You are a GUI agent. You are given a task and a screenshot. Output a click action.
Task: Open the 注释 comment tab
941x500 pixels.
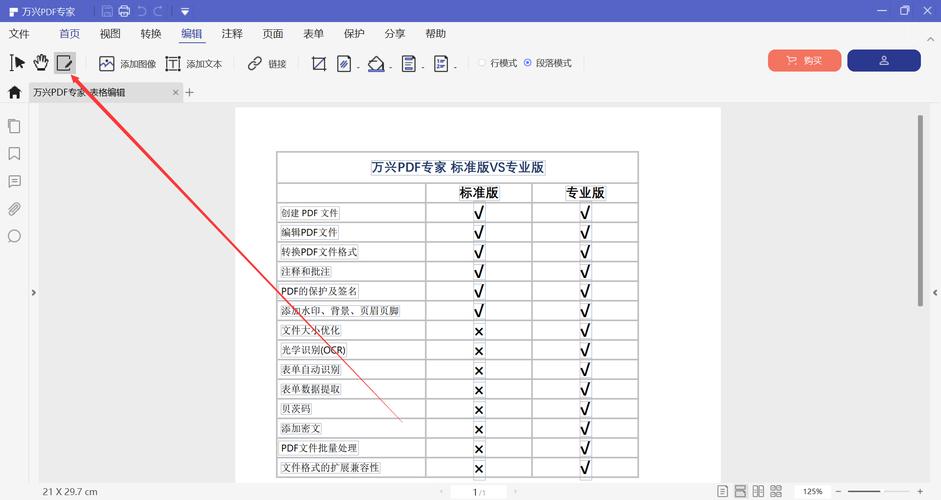click(x=232, y=34)
